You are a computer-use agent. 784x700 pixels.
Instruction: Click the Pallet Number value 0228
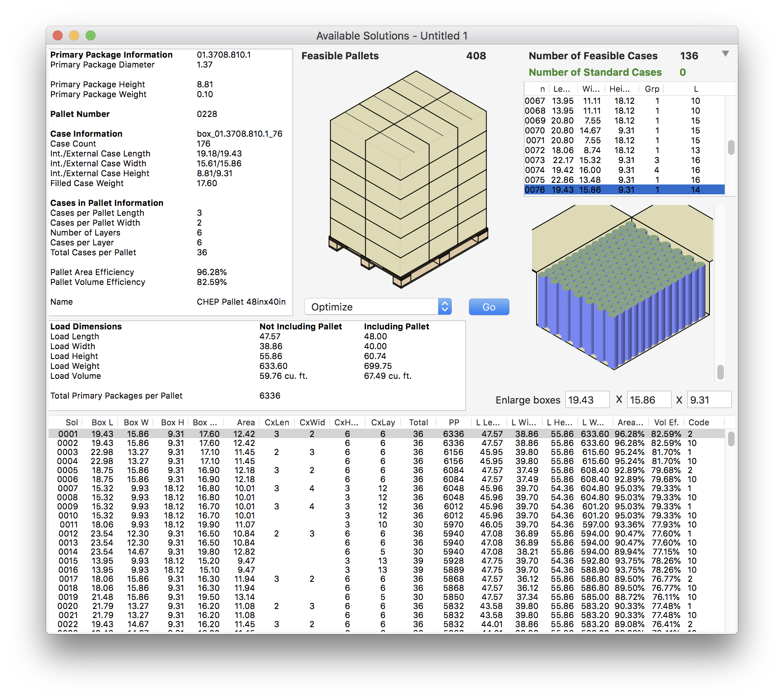tap(207, 114)
